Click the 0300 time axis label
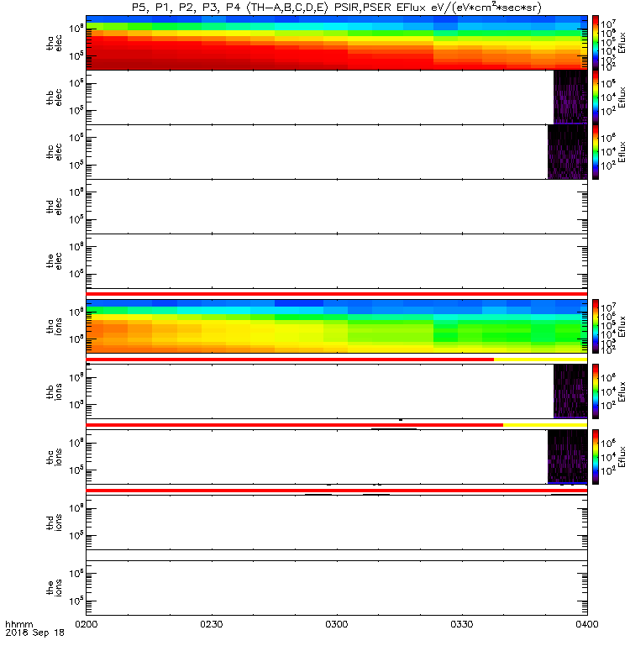This screenshot has height=672, width=630. (337, 624)
